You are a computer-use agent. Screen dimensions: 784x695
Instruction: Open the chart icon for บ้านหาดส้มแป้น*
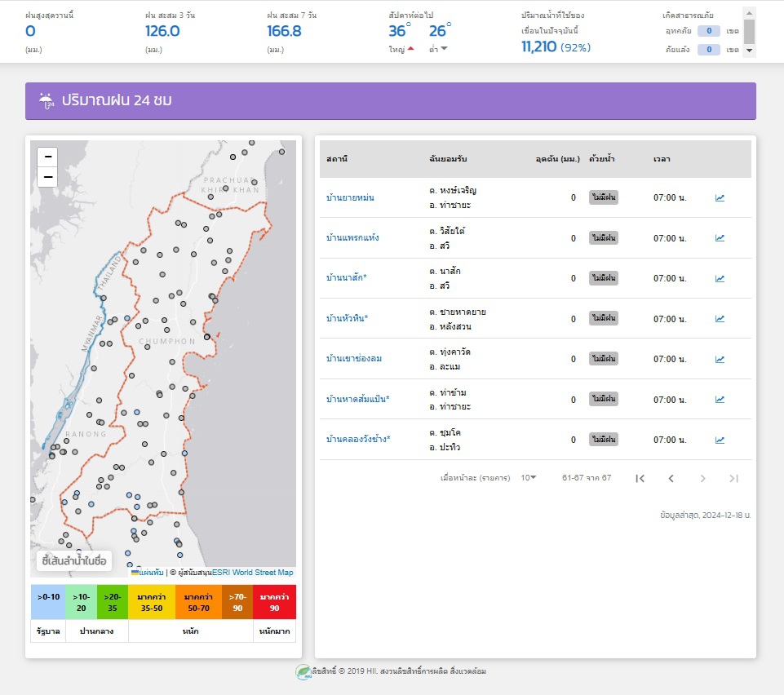click(x=720, y=399)
